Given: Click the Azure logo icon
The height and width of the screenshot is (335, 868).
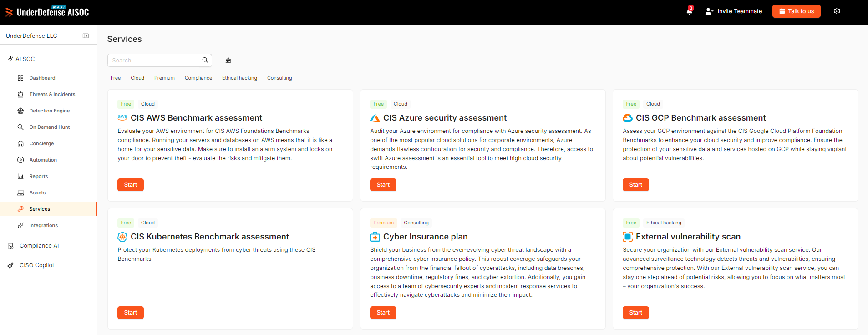Looking at the screenshot, I should 375,118.
